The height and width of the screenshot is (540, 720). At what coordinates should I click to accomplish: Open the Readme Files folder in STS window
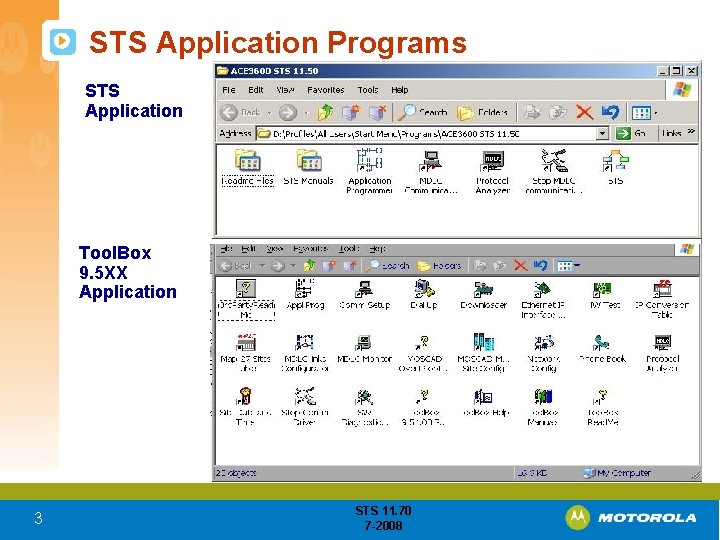coord(247,167)
